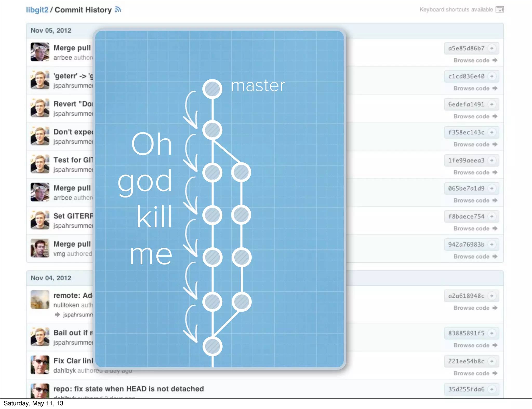The width and height of the screenshot is (532, 409).
Task: Click the arrow icon next to f8baece754
Action: 492,216
